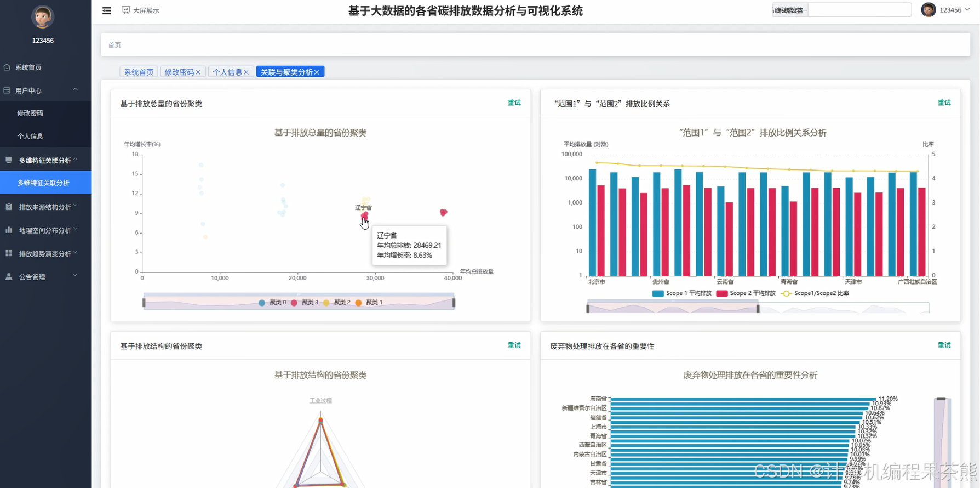Focus the system search input field
The width and height of the screenshot is (980, 488).
[859, 10]
